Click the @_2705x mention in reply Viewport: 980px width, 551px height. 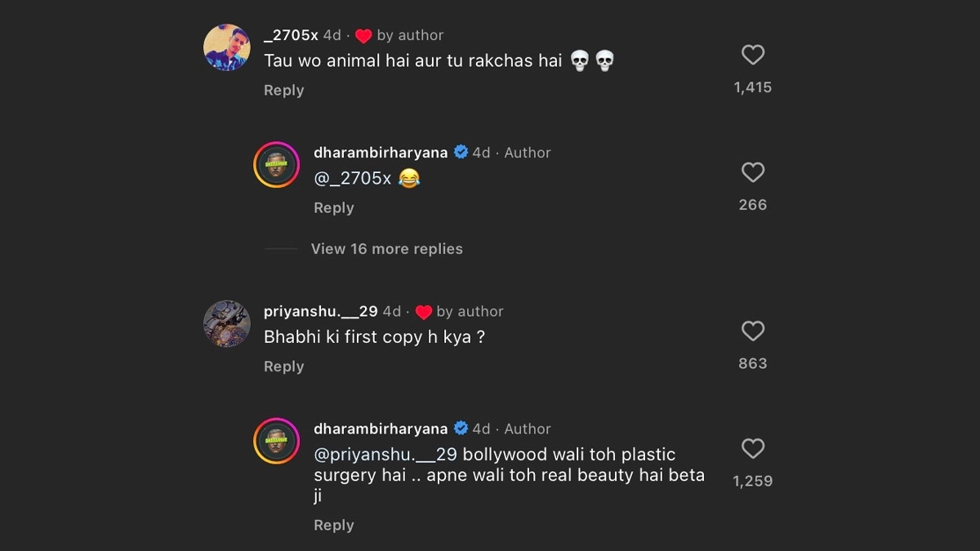point(353,179)
